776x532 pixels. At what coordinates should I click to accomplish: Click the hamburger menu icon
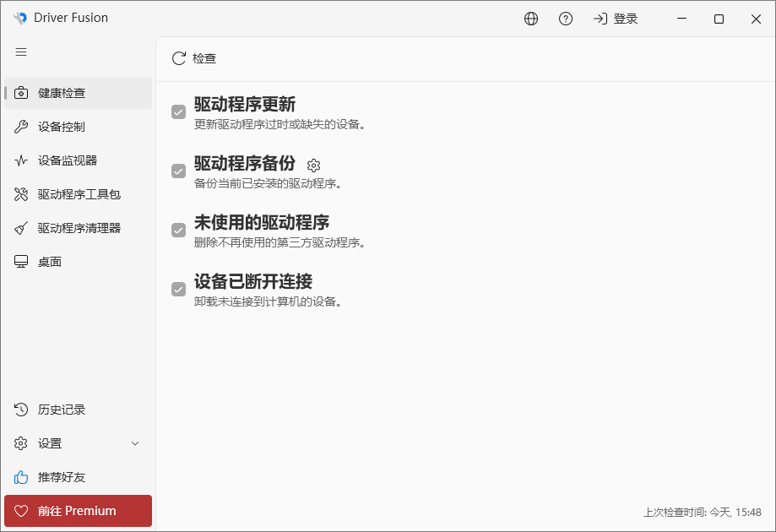21,52
